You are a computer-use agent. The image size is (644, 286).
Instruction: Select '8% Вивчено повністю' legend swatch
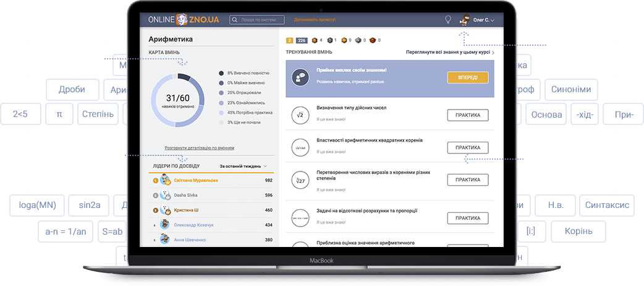pyautogui.click(x=221, y=73)
